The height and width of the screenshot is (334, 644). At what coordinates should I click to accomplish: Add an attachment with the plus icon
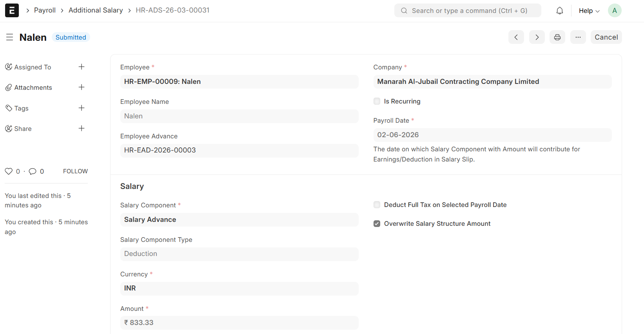(x=82, y=87)
